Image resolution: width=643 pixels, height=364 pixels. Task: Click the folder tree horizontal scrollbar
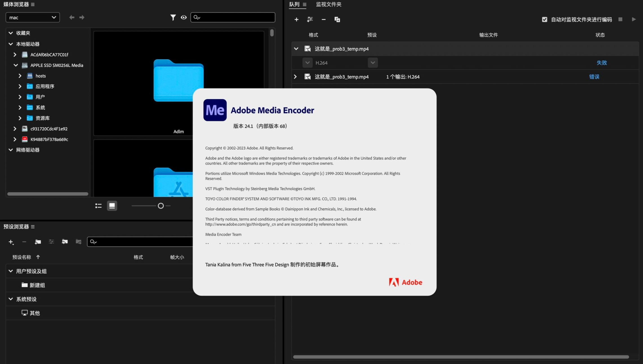pyautogui.click(x=48, y=194)
